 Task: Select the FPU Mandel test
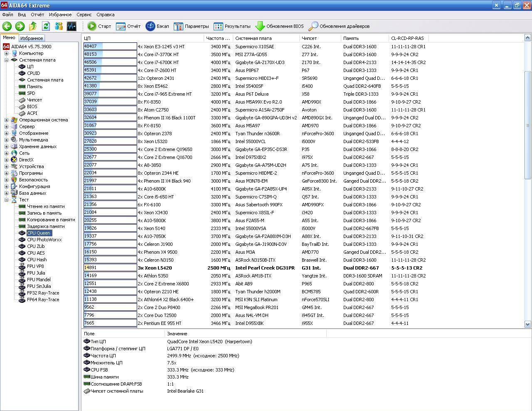(x=39, y=280)
